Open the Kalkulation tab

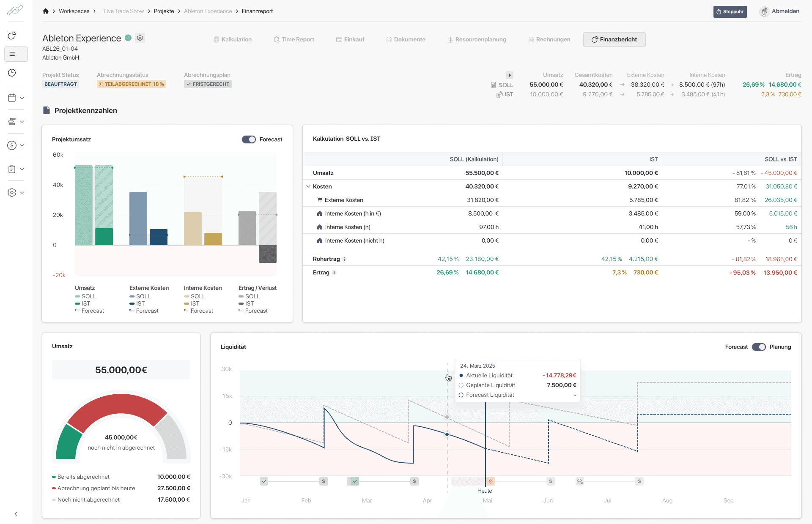(x=233, y=39)
